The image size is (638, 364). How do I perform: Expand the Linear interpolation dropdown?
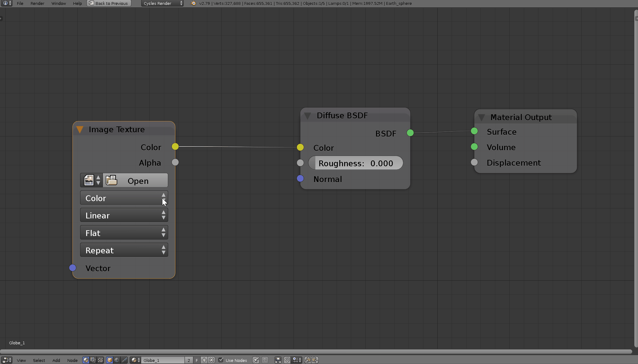tap(124, 215)
